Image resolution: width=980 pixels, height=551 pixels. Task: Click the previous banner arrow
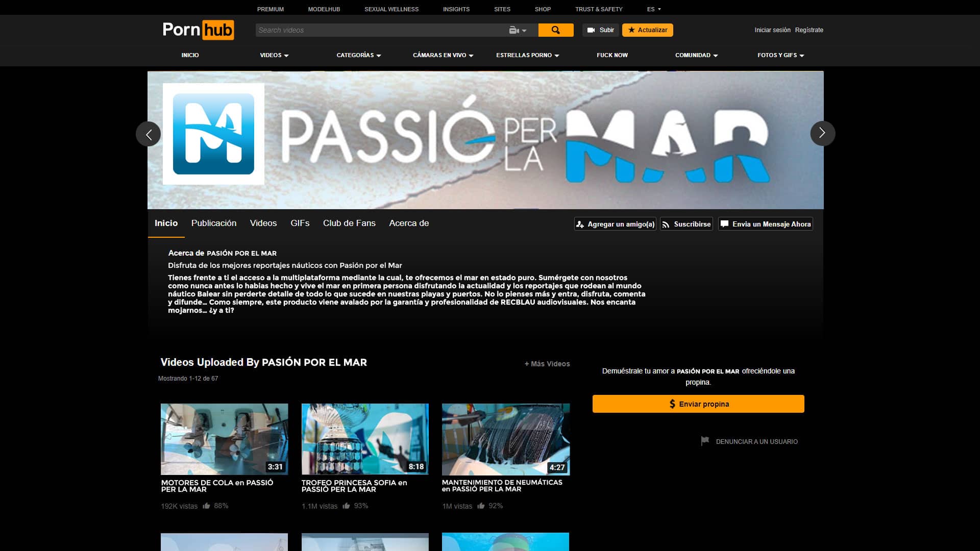coord(149,134)
